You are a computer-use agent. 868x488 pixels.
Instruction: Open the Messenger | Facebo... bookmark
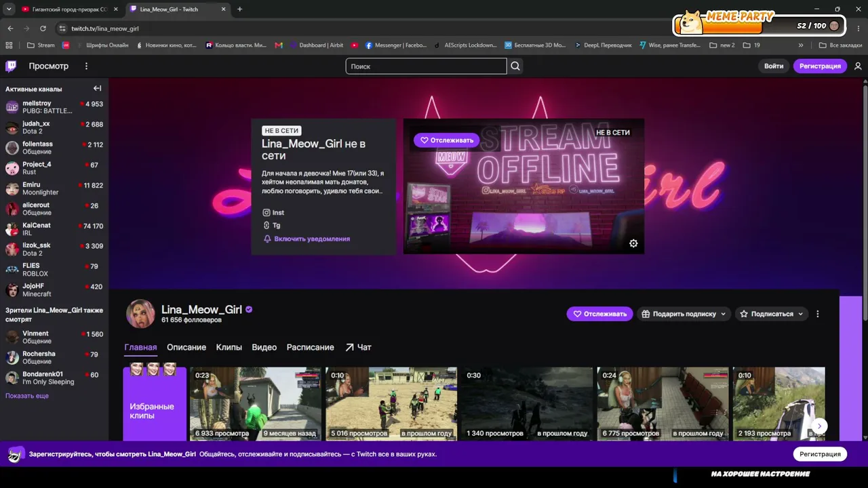point(396,45)
